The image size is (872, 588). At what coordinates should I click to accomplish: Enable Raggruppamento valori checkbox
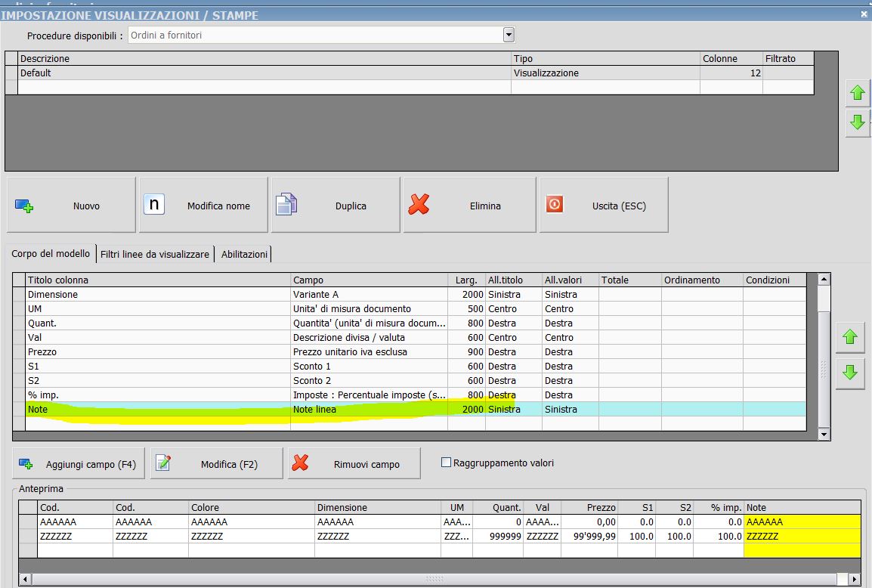(x=447, y=463)
